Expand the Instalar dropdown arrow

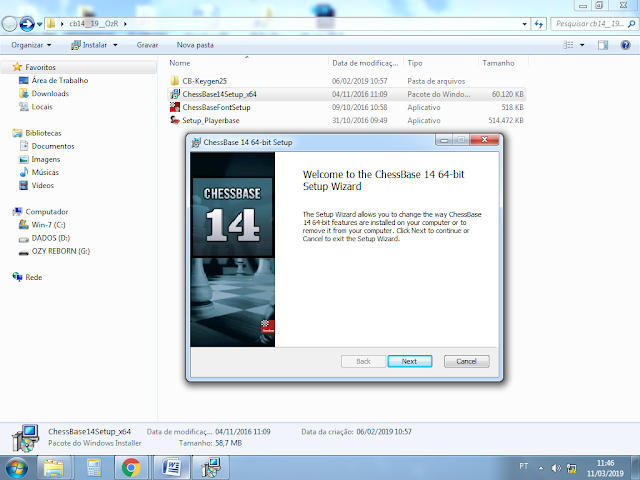(115, 45)
